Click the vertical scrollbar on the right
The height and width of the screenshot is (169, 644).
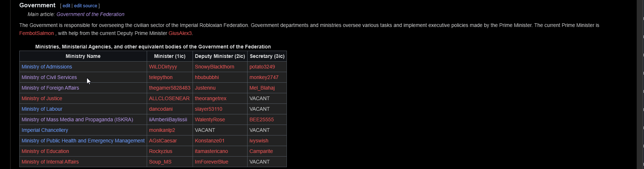click(x=640, y=84)
